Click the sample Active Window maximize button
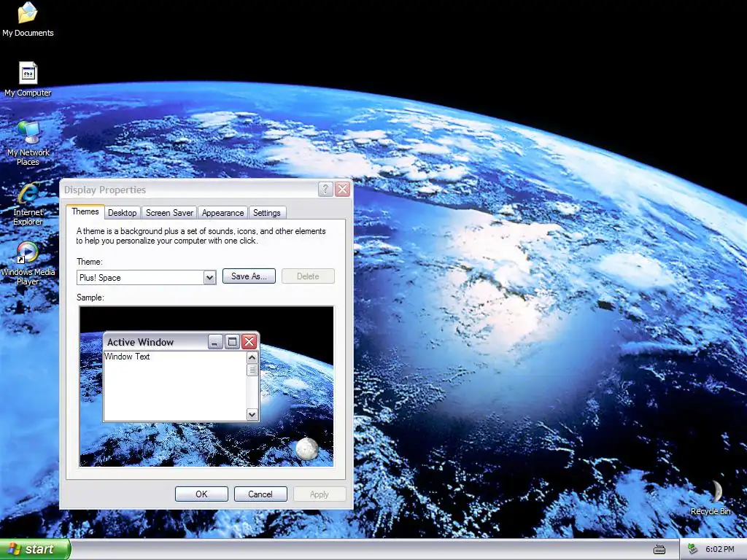Screen dimensions: 747x560 coord(232,341)
